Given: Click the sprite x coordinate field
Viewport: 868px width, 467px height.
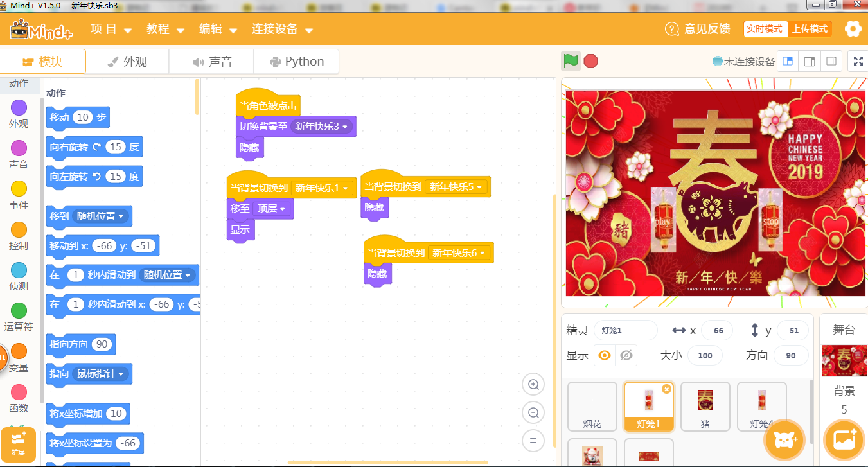Looking at the screenshot, I should click(x=718, y=330).
